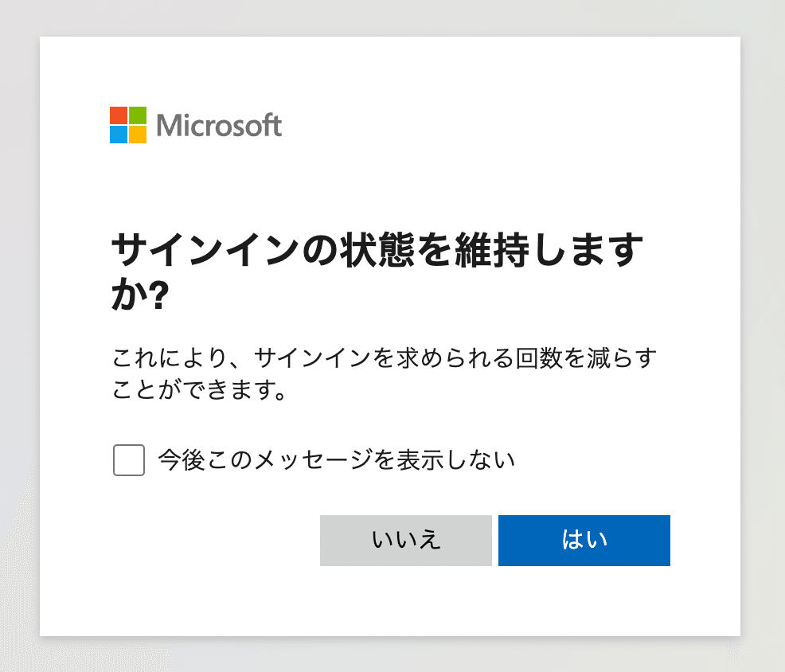Select the gray いいえ button

(406, 541)
